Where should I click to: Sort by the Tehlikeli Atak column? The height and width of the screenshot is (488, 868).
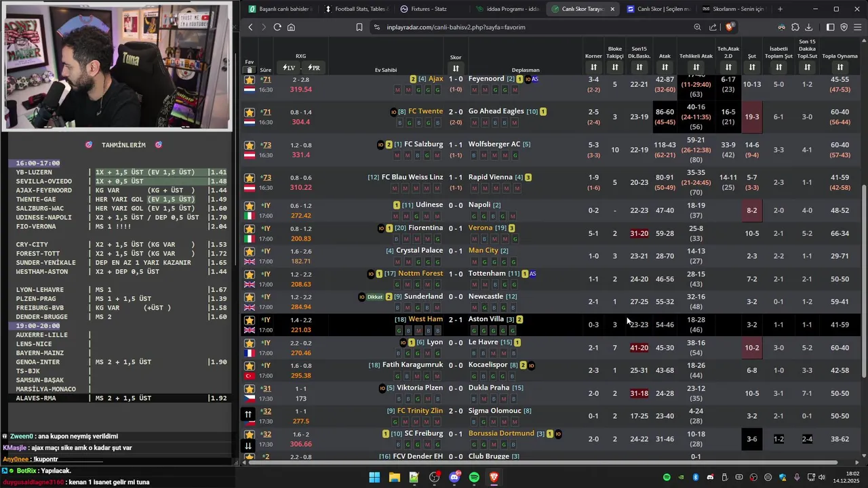click(696, 67)
